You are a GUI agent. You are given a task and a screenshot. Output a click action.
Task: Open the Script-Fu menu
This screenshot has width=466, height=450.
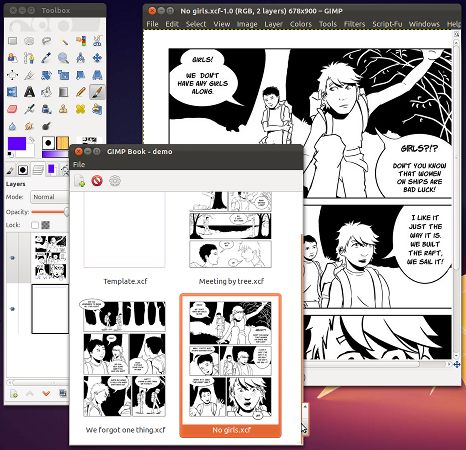click(387, 24)
